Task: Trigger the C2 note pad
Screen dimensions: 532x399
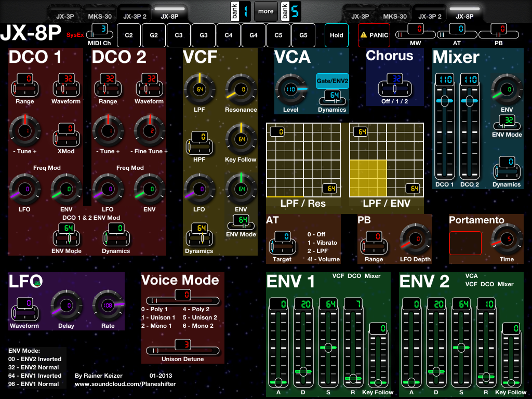Action: (x=129, y=35)
